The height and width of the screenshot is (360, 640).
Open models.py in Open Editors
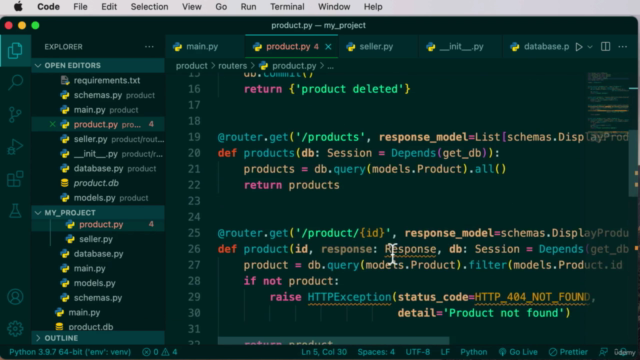tap(98, 198)
